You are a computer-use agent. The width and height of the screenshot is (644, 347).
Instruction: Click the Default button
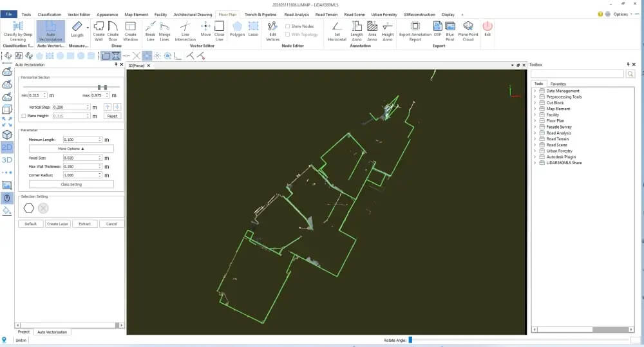30,224
